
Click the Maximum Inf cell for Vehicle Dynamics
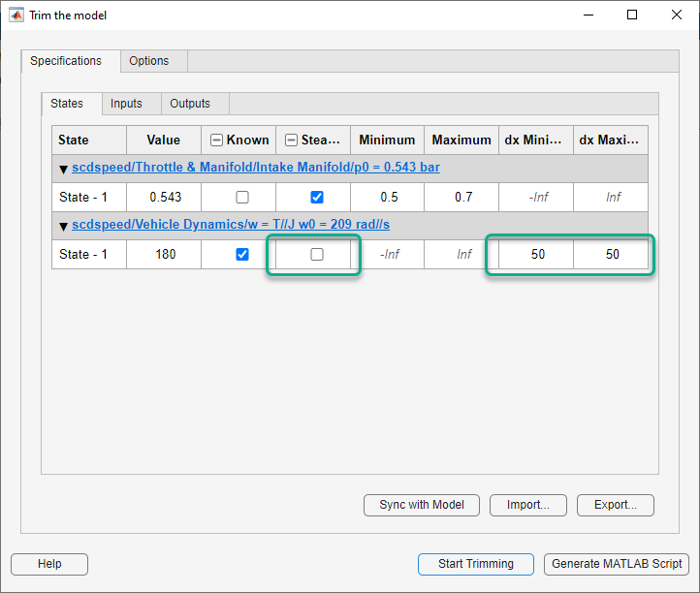(x=461, y=254)
